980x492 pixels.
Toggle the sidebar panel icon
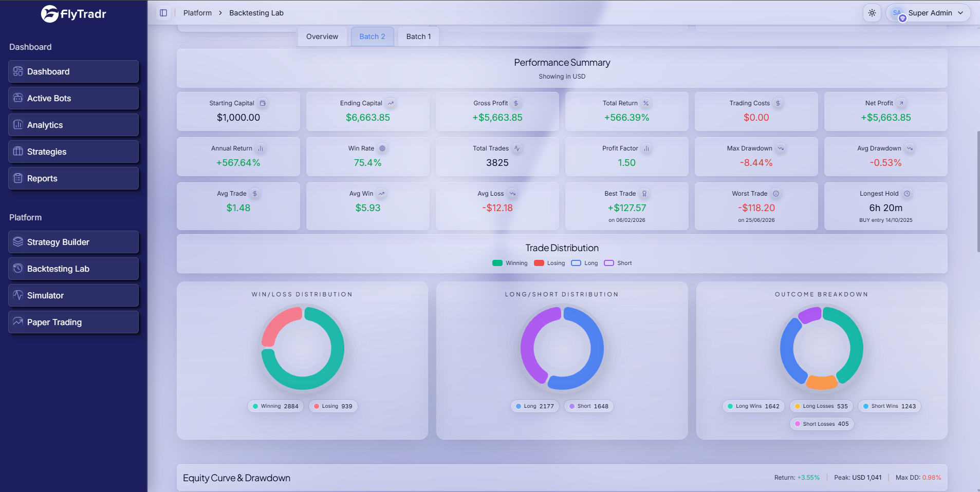pyautogui.click(x=163, y=13)
